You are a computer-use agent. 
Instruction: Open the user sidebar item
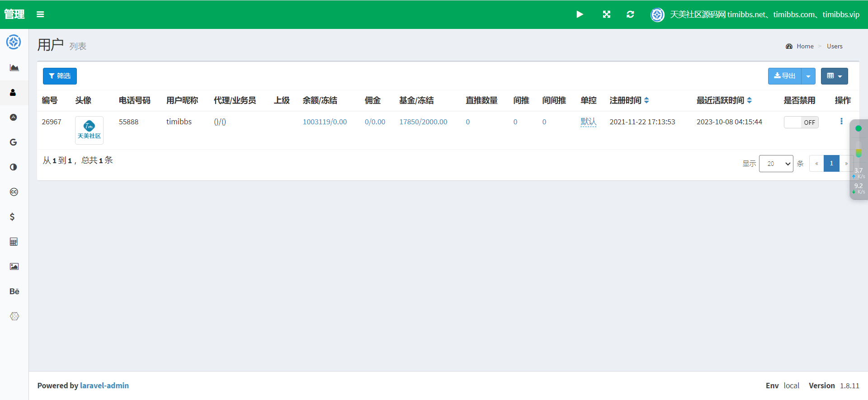coord(13,93)
